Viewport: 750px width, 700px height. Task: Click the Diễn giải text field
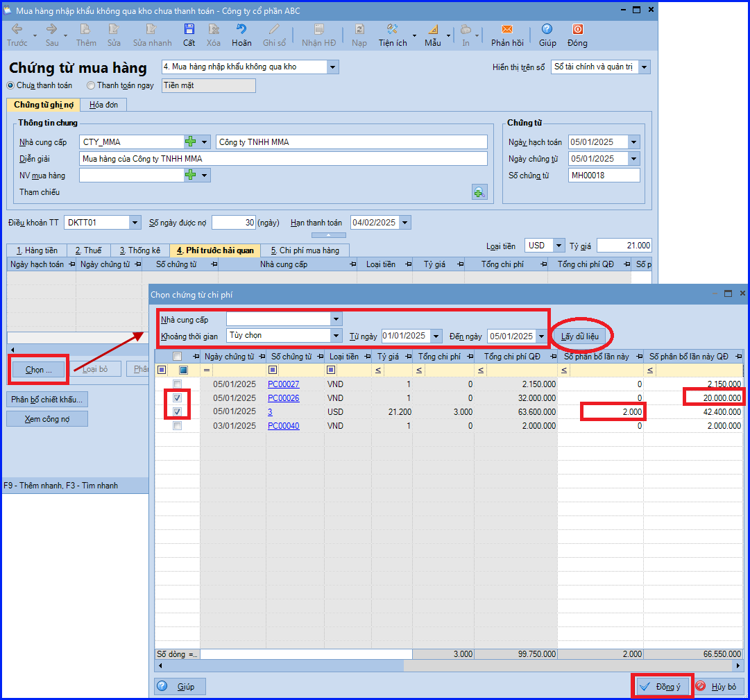coord(283,159)
